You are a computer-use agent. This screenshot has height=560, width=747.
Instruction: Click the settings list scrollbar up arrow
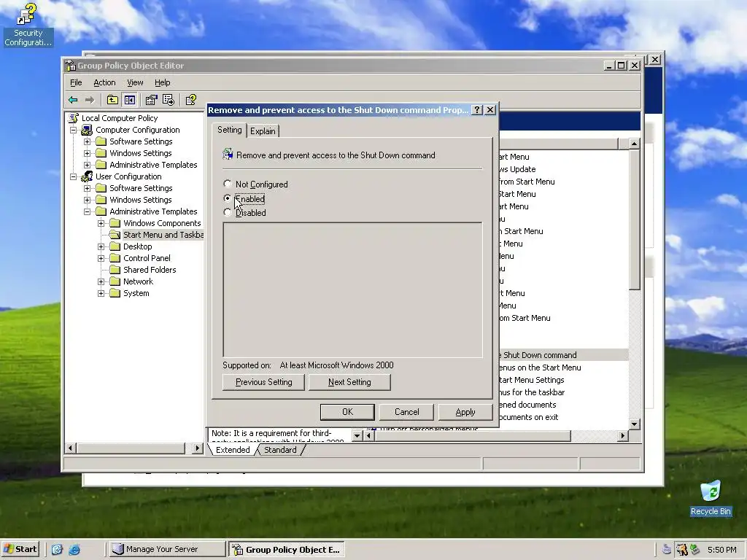pos(634,144)
